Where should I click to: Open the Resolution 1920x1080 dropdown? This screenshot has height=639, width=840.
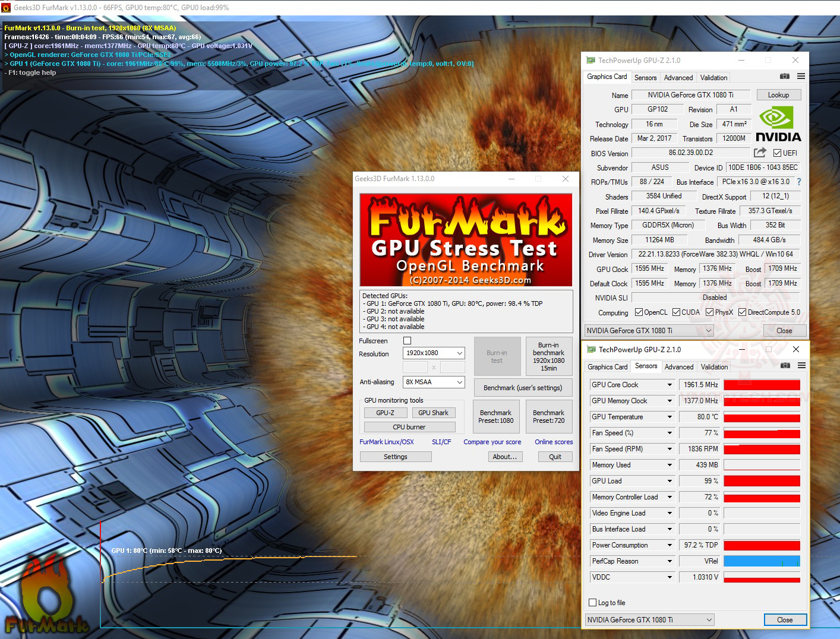coord(434,353)
